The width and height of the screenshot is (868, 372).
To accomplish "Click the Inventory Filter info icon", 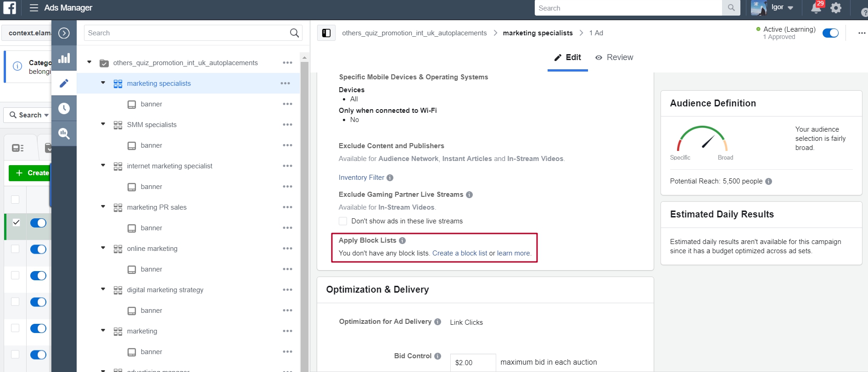I will (x=390, y=178).
